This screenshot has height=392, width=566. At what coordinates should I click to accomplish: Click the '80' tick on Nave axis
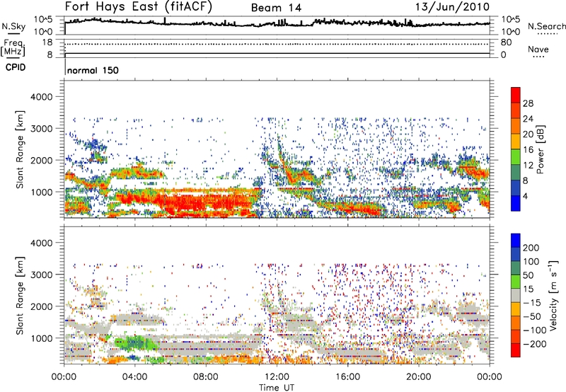506,42
